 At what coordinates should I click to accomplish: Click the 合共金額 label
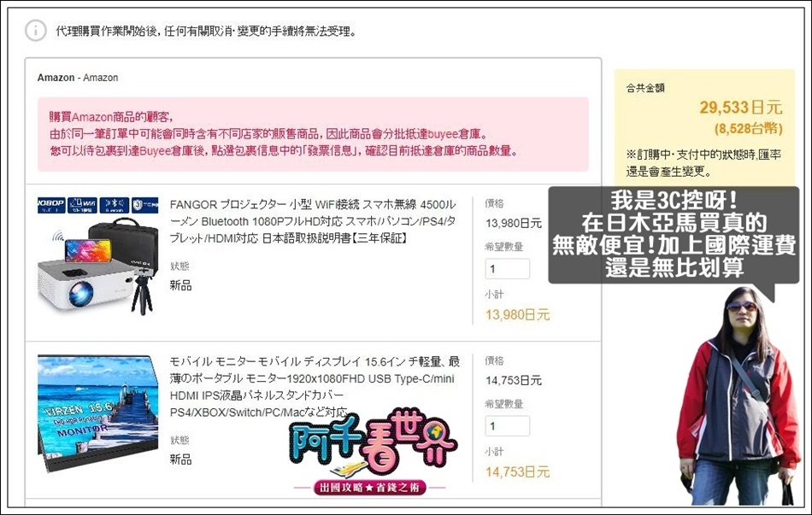click(x=645, y=88)
